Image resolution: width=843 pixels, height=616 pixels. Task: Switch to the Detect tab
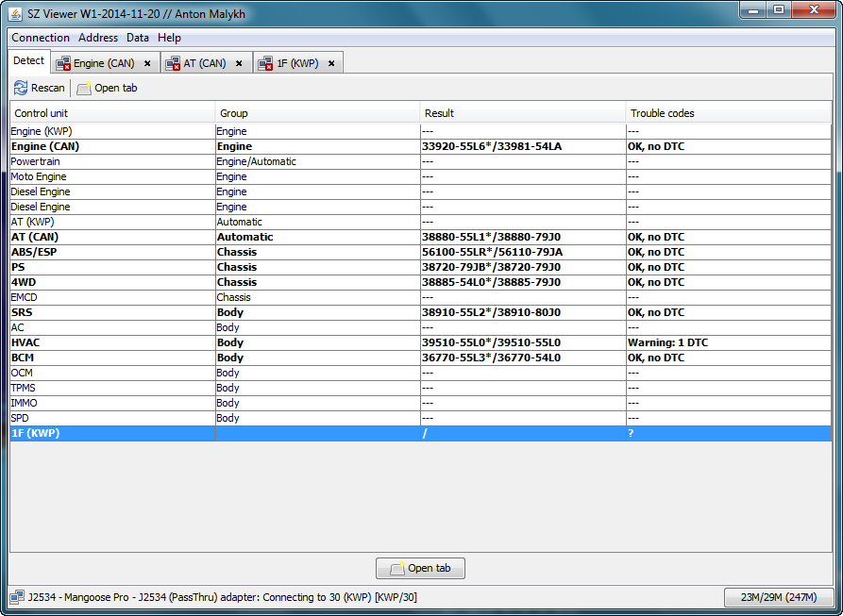28,61
